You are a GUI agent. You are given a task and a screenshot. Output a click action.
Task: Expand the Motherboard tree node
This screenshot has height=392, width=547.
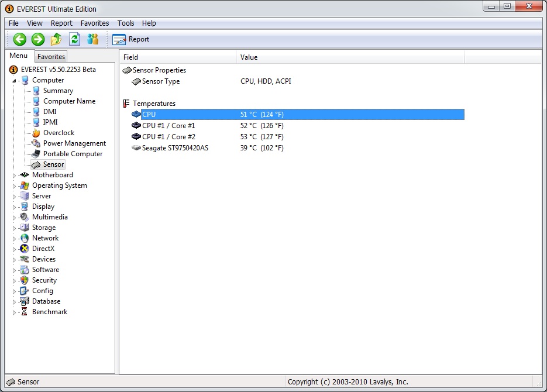pos(15,176)
